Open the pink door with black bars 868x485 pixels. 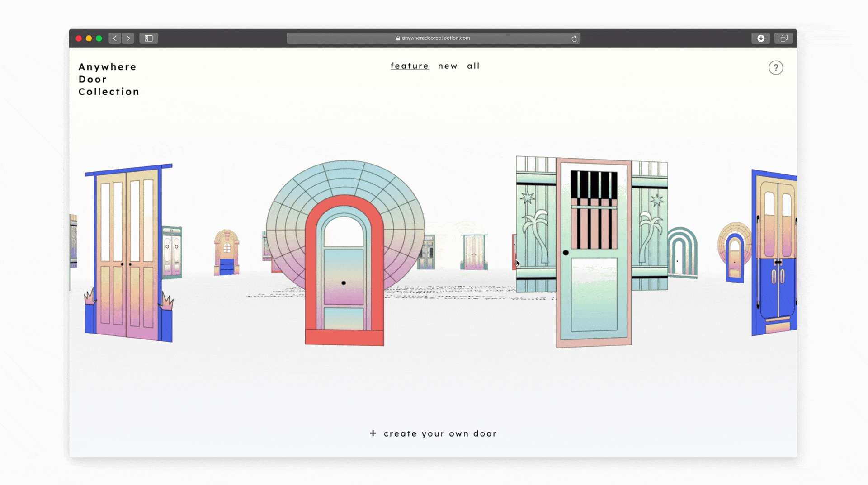click(x=594, y=253)
